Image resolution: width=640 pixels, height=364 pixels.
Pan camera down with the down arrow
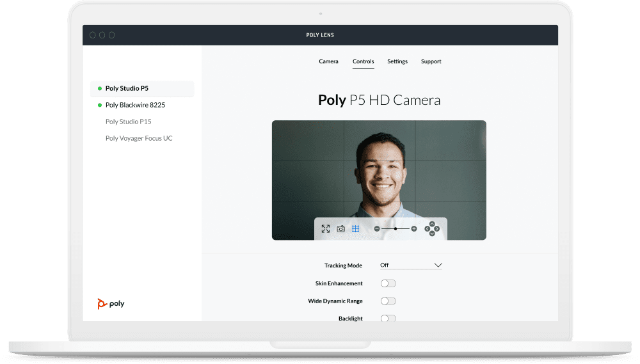point(432,234)
